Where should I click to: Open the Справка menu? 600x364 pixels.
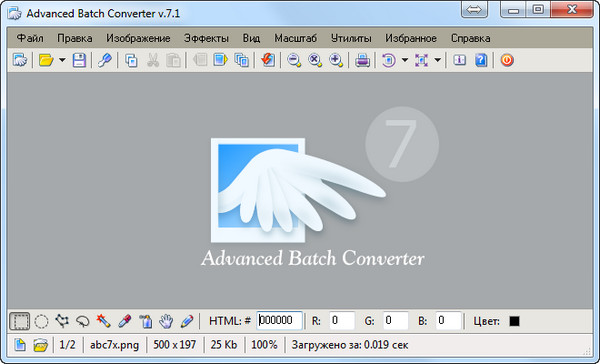click(x=470, y=38)
